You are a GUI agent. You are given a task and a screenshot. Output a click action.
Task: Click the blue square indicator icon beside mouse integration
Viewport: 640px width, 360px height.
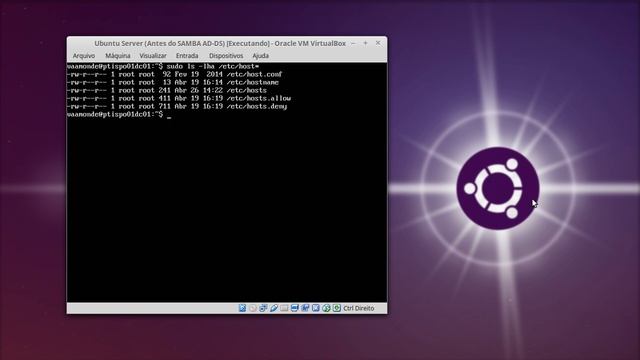click(x=316, y=308)
